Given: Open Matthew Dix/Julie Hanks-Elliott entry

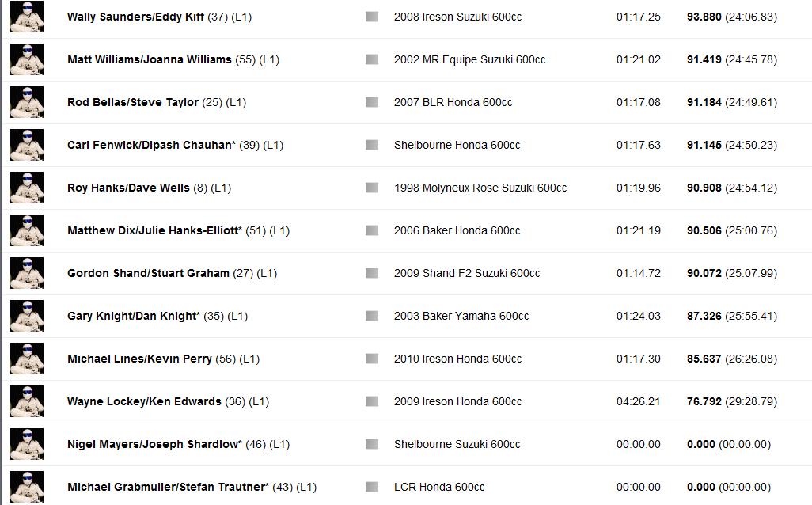Looking at the screenshot, I should pyautogui.click(x=154, y=230).
